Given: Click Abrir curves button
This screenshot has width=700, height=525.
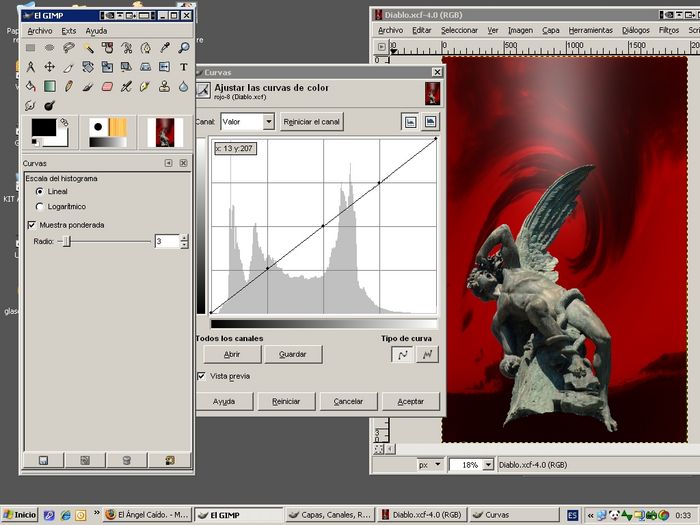Looking at the screenshot, I should (x=232, y=354).
